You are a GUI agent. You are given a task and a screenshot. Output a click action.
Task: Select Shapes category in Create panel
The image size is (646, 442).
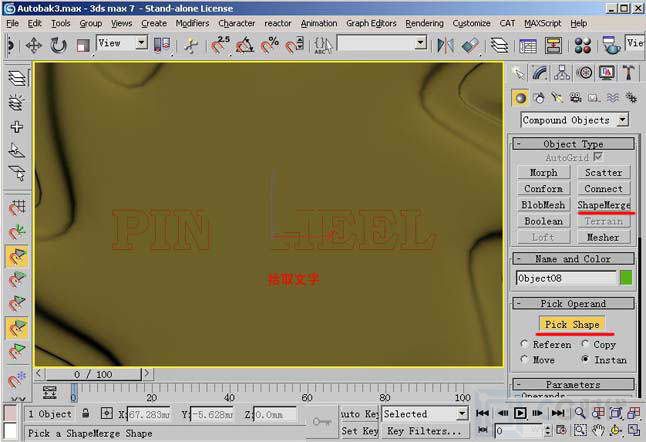(539, 98)
